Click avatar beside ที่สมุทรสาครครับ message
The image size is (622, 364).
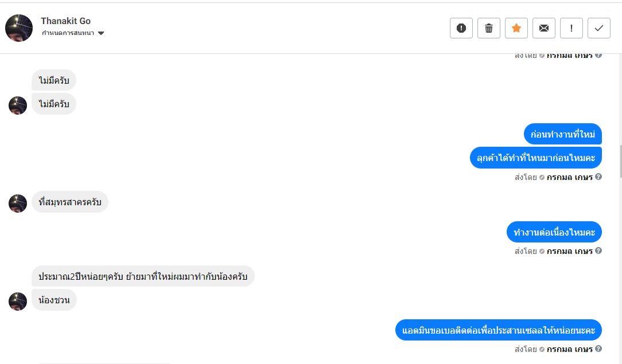click(x=18, y=203)
